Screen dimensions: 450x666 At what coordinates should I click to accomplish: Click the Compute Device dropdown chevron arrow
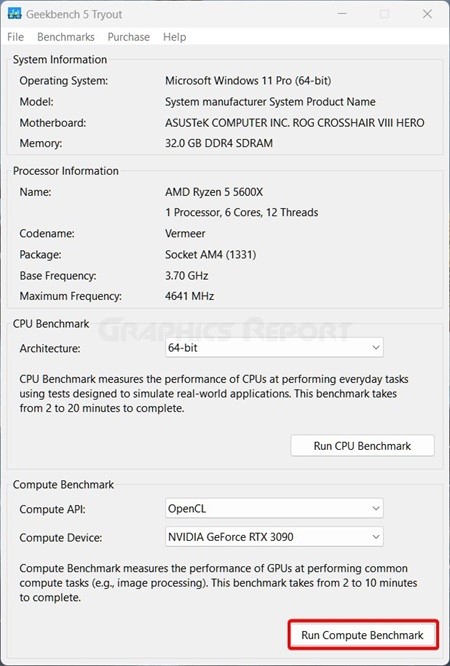376,537
